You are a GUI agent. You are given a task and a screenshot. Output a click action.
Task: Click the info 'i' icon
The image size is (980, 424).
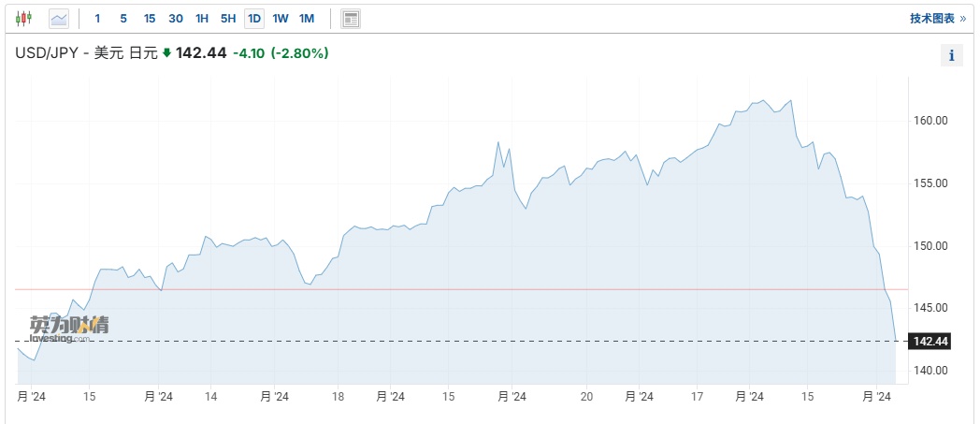(x=951, y=55)
